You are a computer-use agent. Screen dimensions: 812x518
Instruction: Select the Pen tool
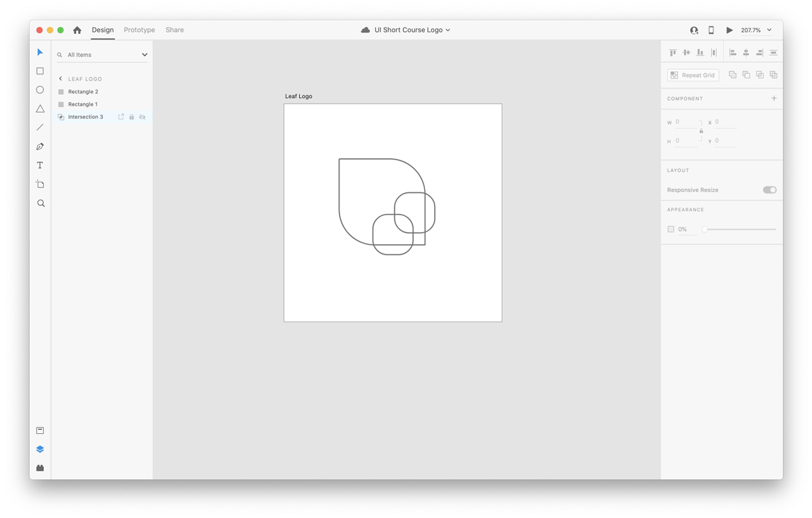tap(40, 146)
